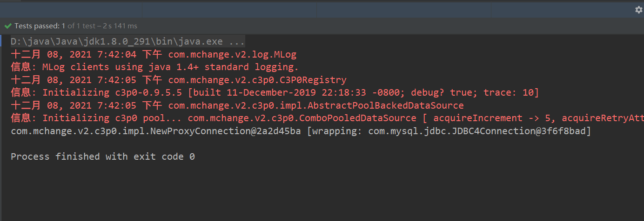Click the '2 s 141 ms' test duration

pyautogui.click(x=122, y=26)
